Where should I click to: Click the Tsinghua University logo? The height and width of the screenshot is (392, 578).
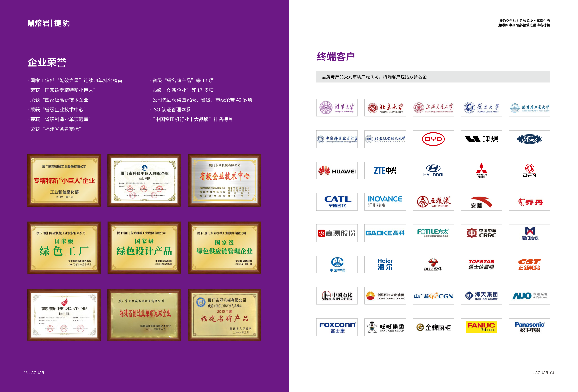tap(337, 108)
